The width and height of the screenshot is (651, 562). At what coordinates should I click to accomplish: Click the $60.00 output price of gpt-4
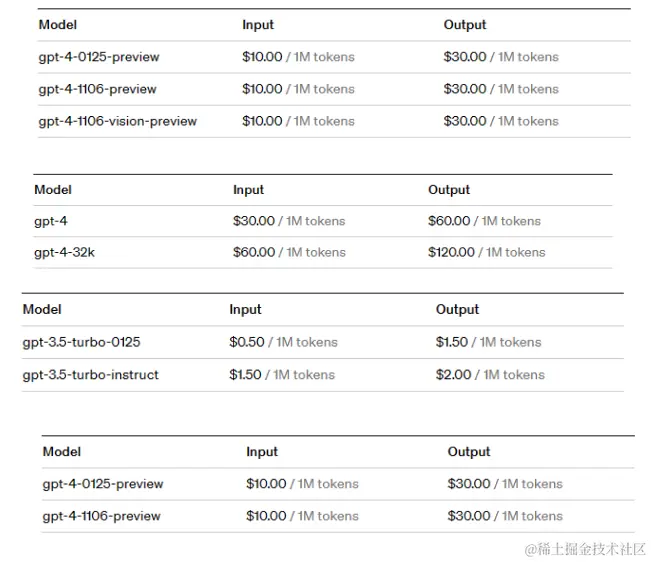(x=449, y=221)
